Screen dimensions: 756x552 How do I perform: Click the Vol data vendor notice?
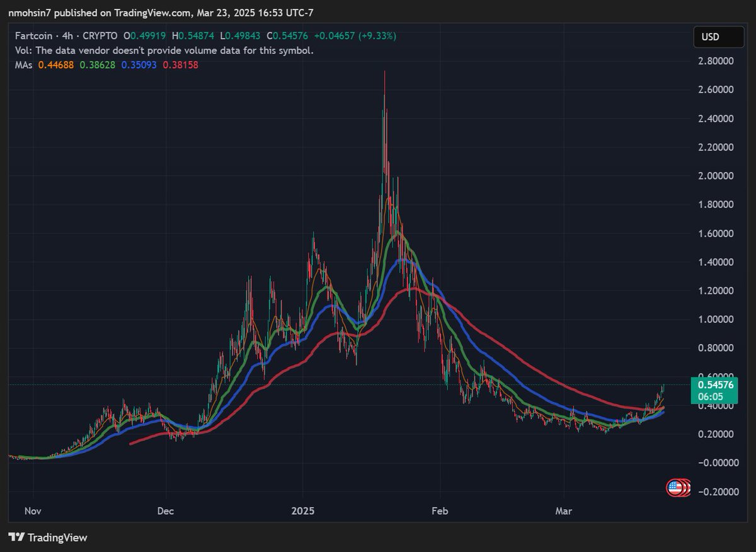pos(164,50)
